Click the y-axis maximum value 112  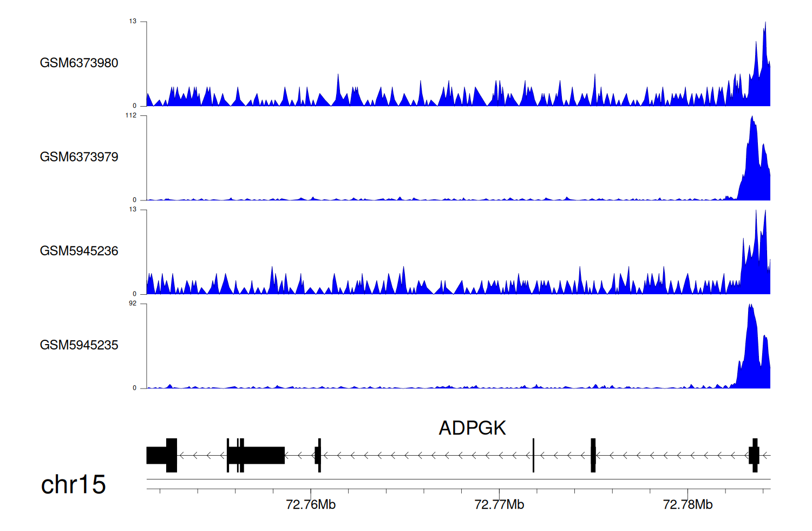pos(131,115)
